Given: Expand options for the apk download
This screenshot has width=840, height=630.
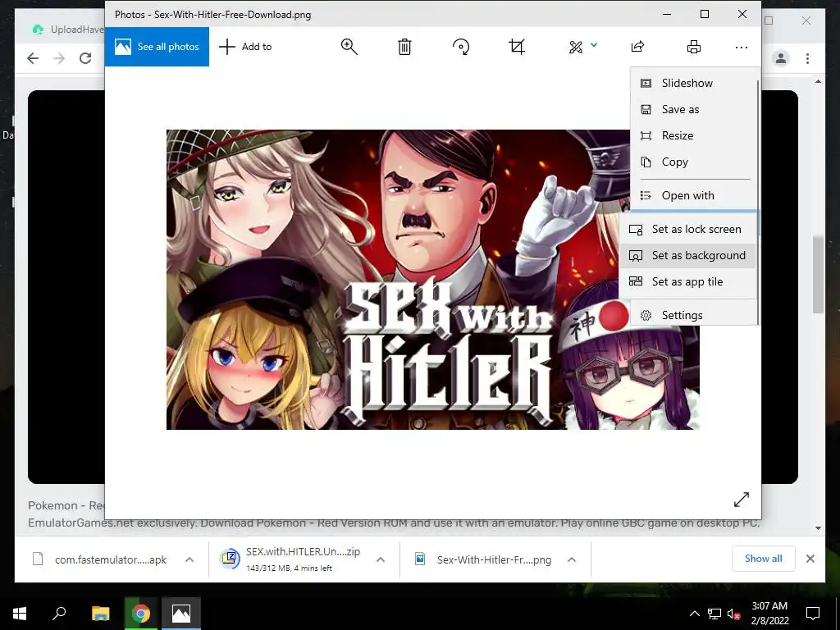Looking at the screenshot, I should click(189, 559).
